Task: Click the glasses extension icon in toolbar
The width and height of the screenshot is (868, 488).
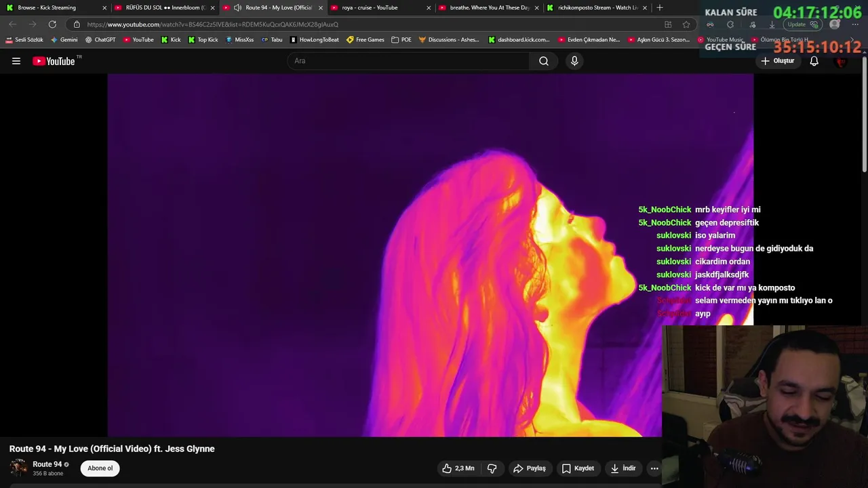Action: (710, 24)
